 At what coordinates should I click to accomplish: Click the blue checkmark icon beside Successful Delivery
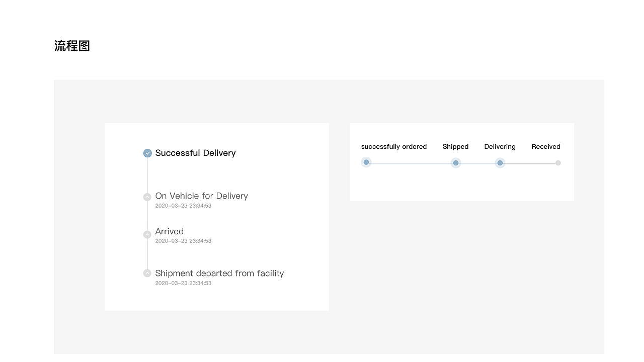pyautogui.click(x=147, y=153)
